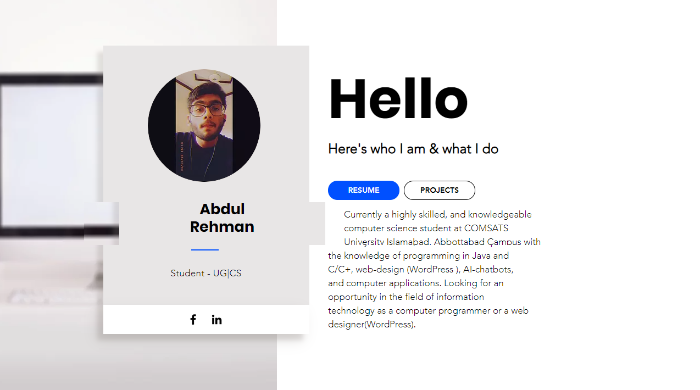The image size is (700, 390).
Task: Click the large Hello heading
Action: [x=398, y=99]
